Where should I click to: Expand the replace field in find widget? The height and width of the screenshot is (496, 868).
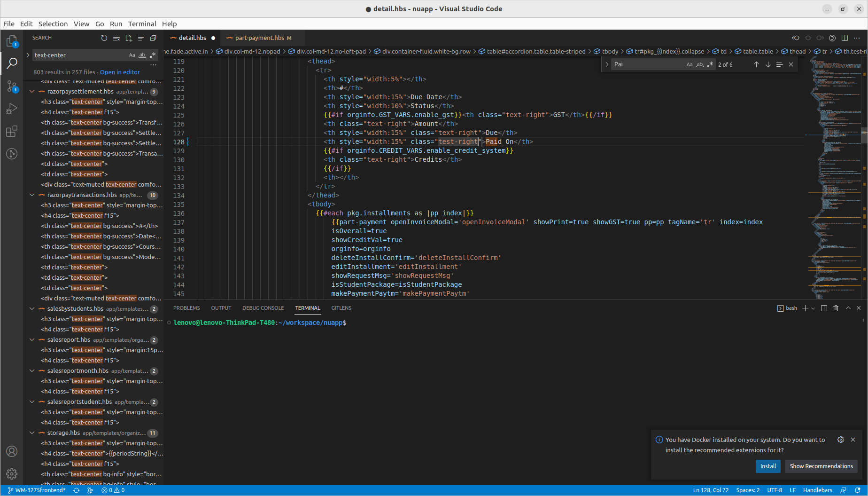607,65
